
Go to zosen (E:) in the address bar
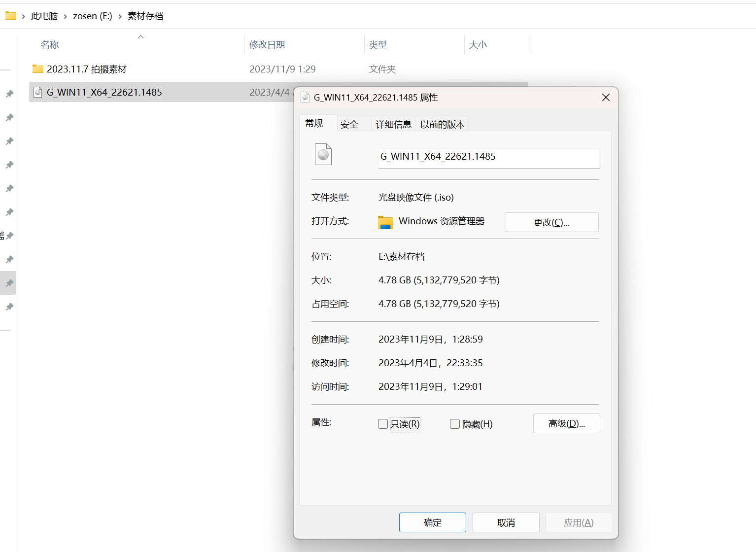click(x=93, y=16)
